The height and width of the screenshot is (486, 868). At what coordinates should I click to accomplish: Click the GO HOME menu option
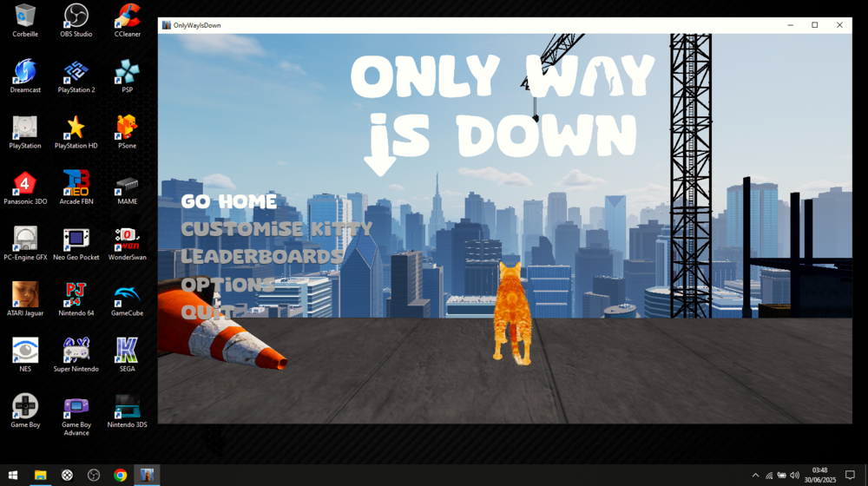click(x=229, y=201)
